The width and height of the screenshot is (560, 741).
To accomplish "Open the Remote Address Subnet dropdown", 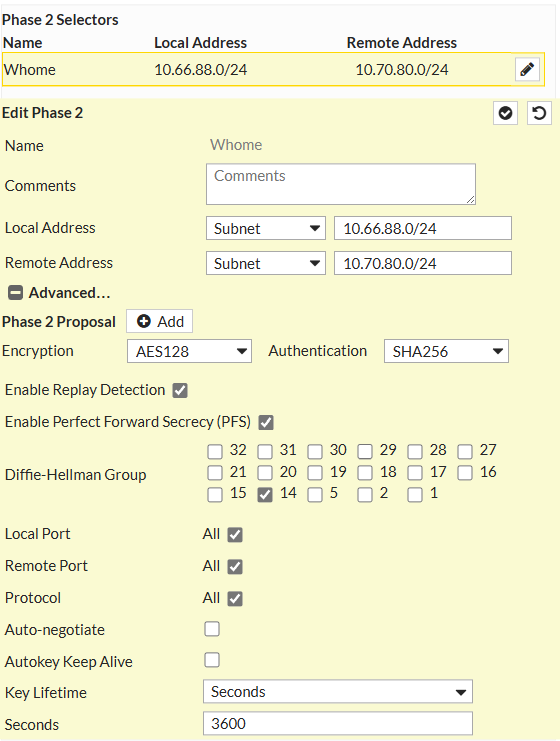I will [x=266, y=263].
